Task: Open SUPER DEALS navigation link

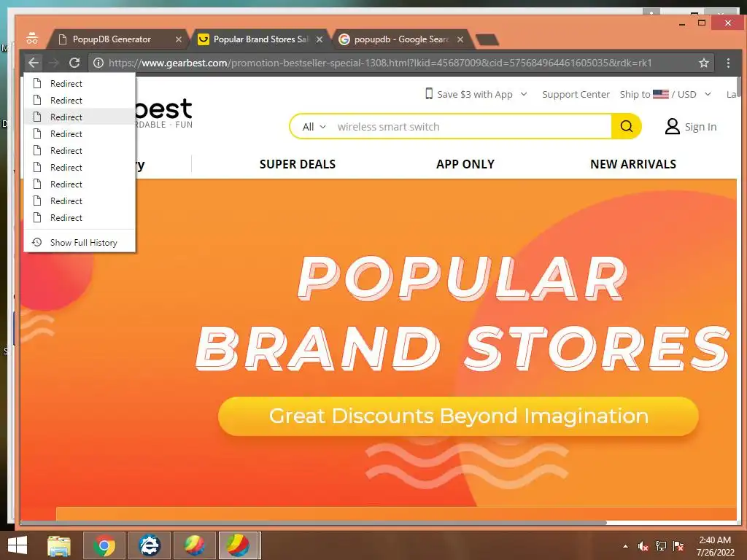Action: (x=298, y=164)
